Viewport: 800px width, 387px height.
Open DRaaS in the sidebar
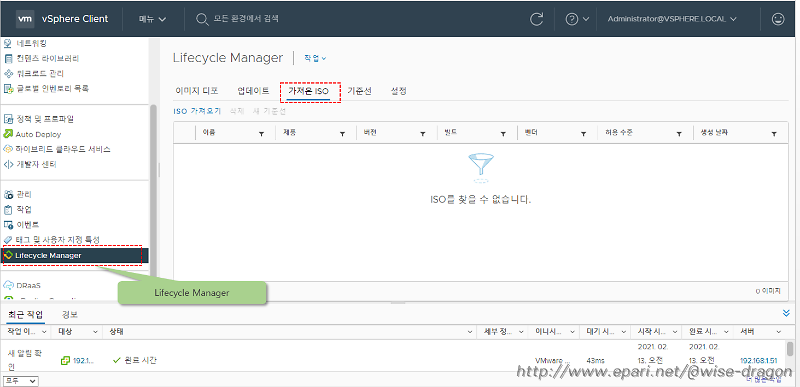29,286
